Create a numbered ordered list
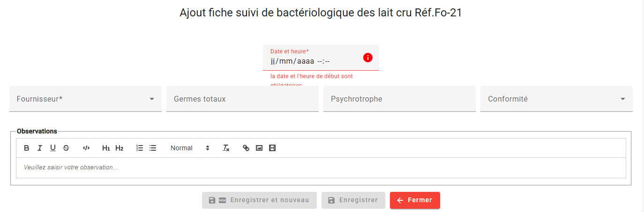The height and width of the screenshot is (212, 644). click(140, 148)
